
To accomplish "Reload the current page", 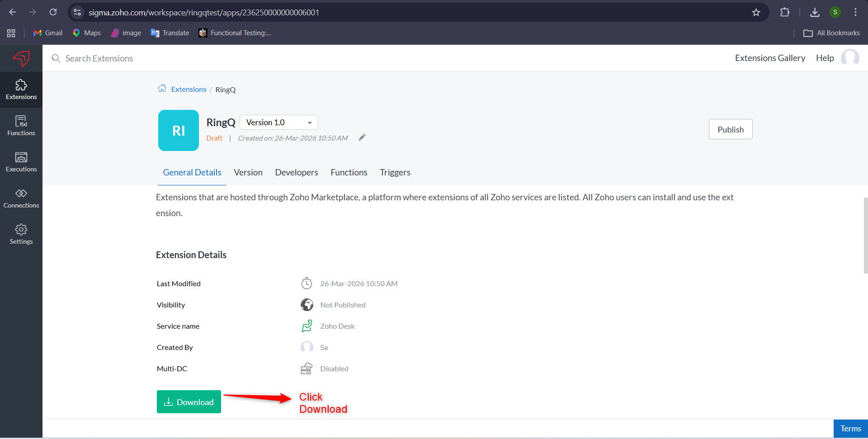I will [x=53, y=12].
